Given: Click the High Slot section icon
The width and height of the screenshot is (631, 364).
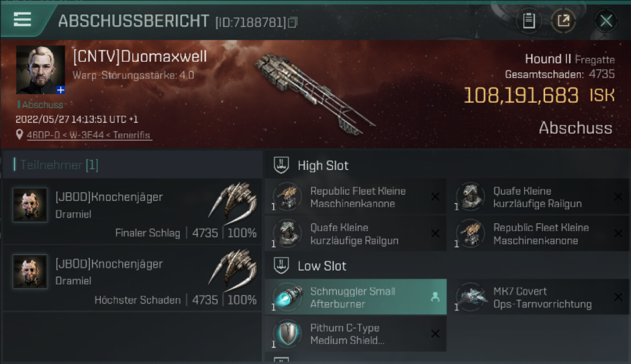Looking at the screenshot, I should coord(282,165).
